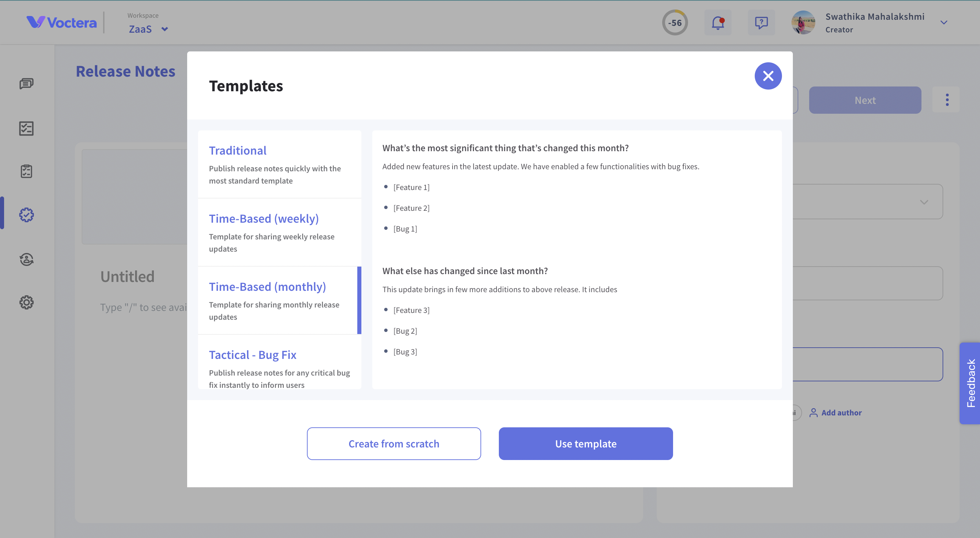Click the [Bug 2] bullet in the preview
Viewport: 980px width, 538px height.
point(405,331)
